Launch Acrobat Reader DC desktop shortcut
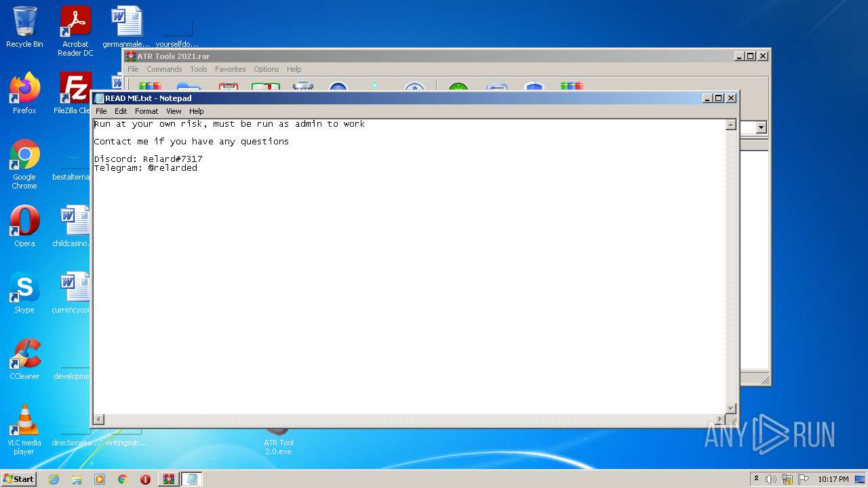Screen dimensions: 868x488 [75, 30]
